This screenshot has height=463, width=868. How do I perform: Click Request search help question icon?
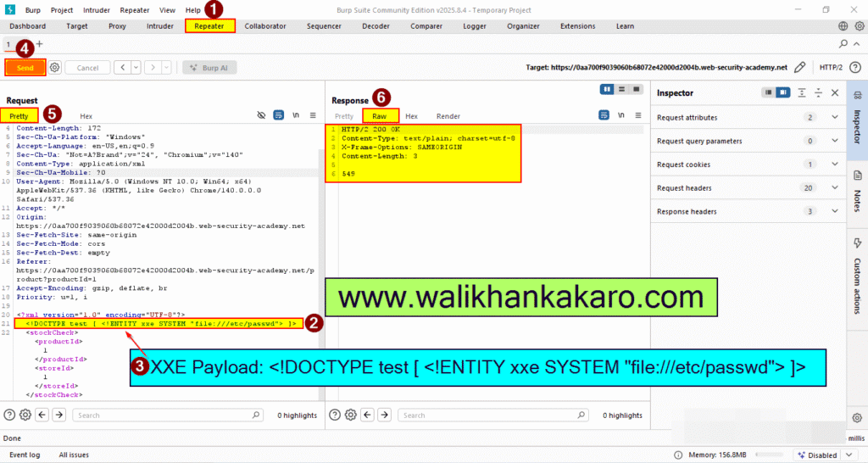coord(9,415)
